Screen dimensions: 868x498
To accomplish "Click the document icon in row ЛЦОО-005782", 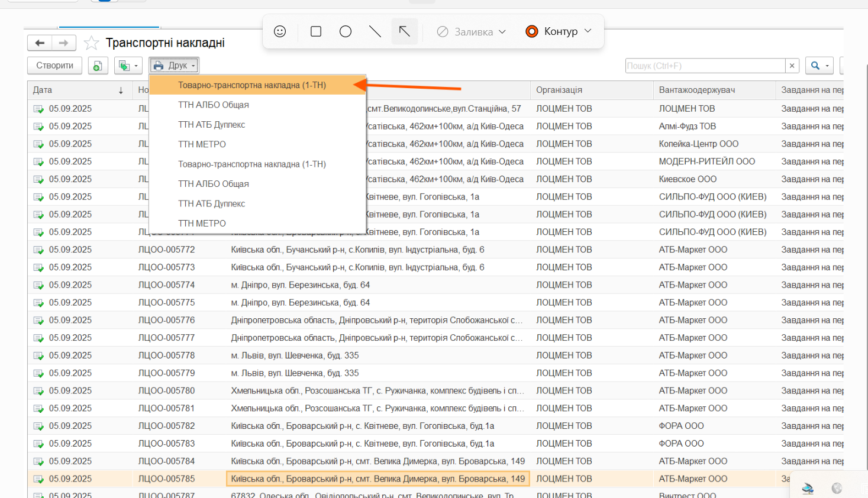I will [x=38, y=426].
